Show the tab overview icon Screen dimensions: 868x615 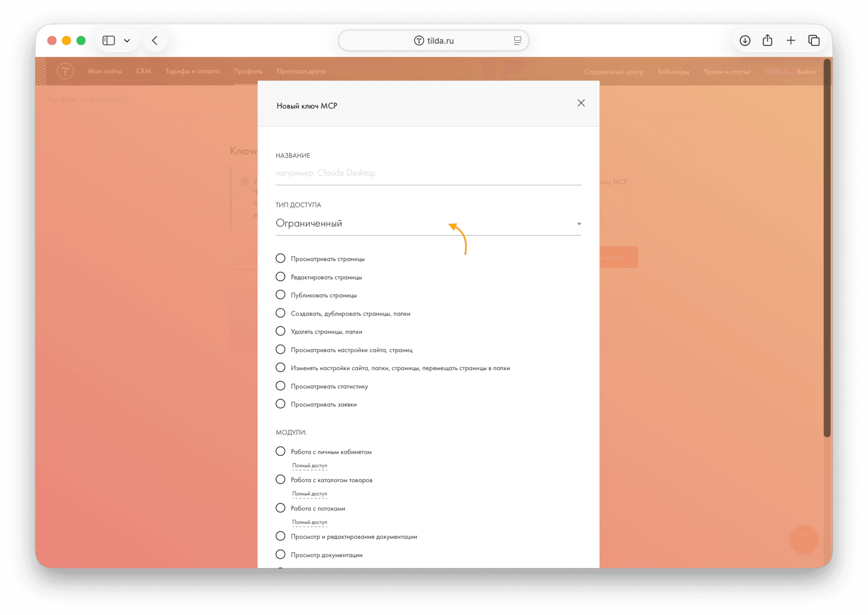[x=814, y=40]
